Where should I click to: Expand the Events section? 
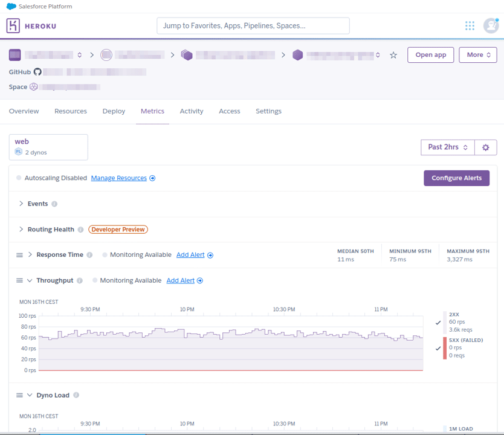pyautogui.click(x=21, y=204)
